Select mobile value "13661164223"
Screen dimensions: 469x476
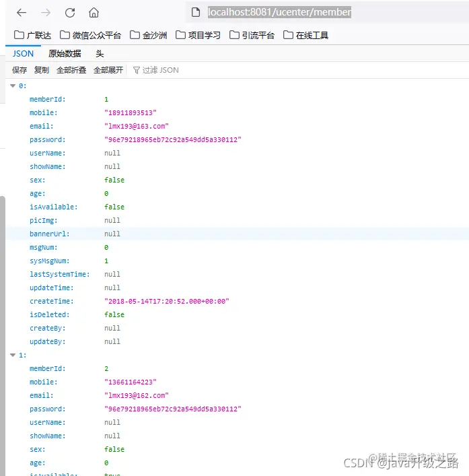point(131,382)
